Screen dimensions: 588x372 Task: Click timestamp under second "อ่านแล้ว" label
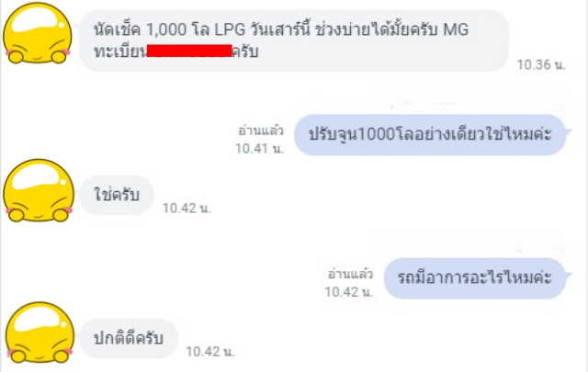click(349, 292)
